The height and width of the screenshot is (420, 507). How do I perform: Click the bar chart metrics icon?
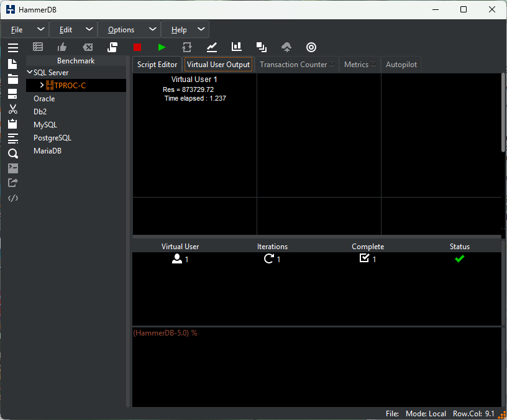coord(237,47)
